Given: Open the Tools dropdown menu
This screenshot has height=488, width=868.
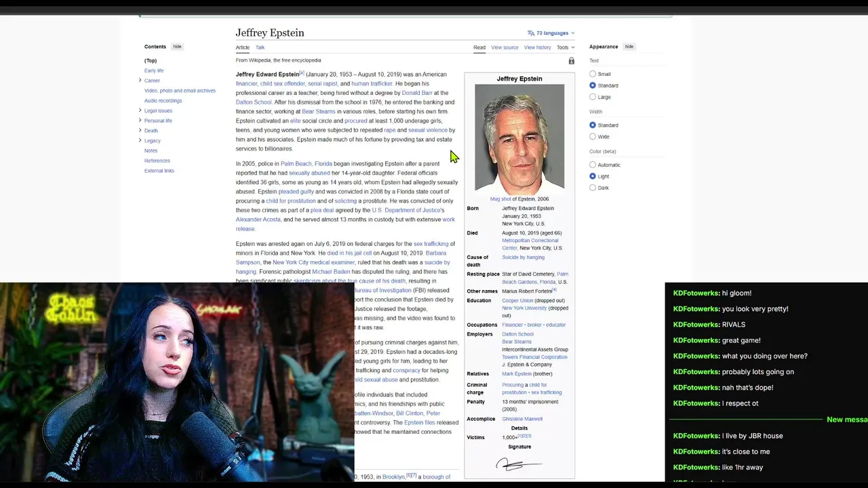Looking at the screenshot, I should [566, 47].
